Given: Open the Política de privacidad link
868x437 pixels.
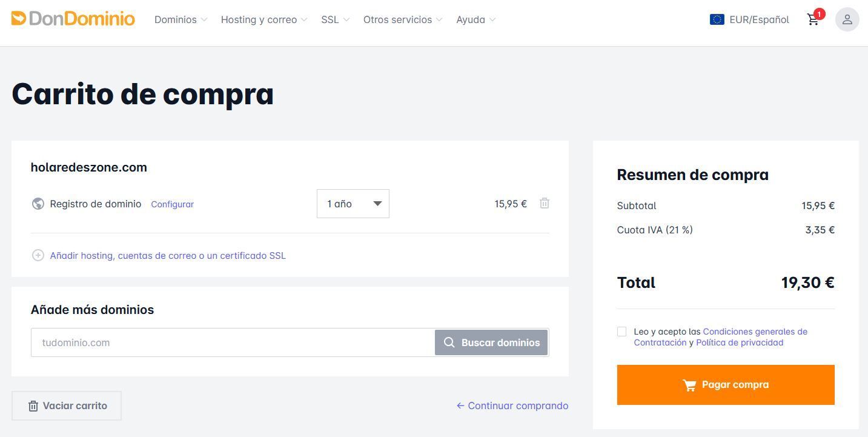Looking at the screenshot, I should (x=740, y=342).
